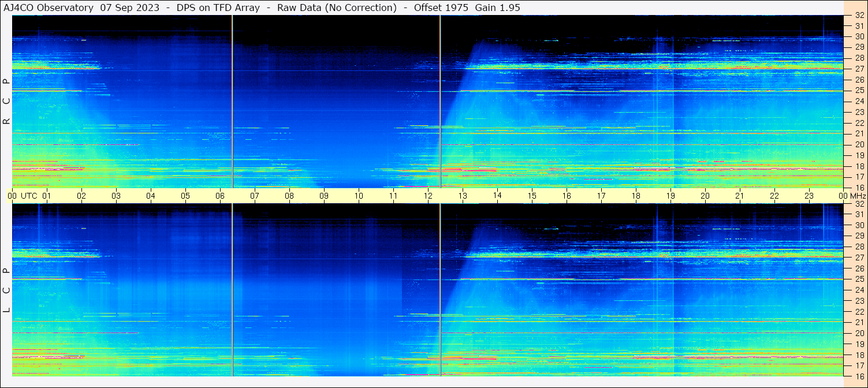
Task: Click hour label 18 on time axis
Action: [x=636, y=196]
